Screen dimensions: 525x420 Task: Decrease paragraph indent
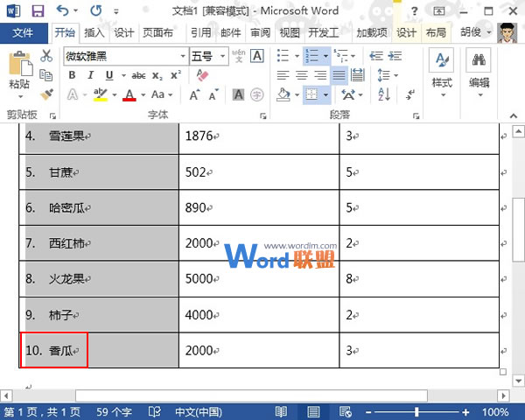(376, 56)
